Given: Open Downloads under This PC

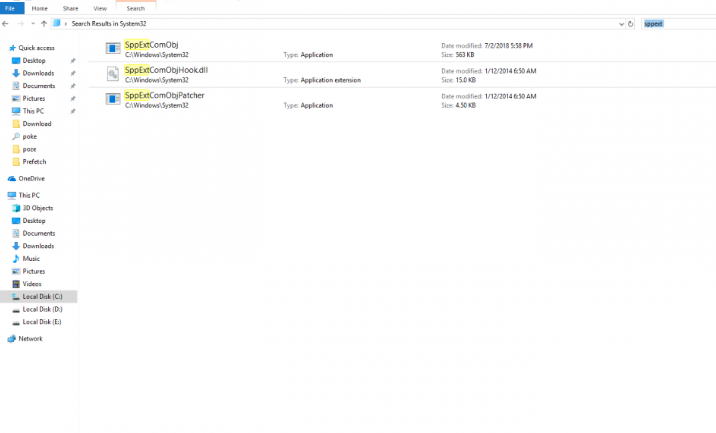Looking at the screenshot, I should (x=38, y=246).
